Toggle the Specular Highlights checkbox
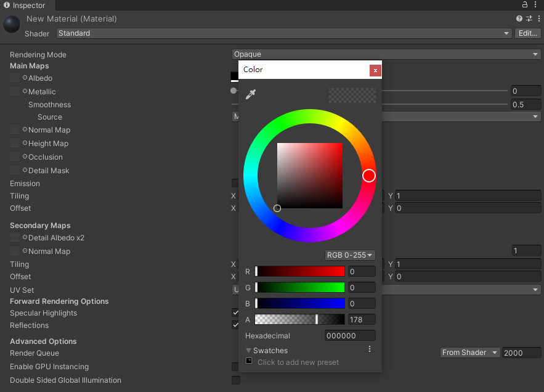544x392 pixels. click(235, 312)
